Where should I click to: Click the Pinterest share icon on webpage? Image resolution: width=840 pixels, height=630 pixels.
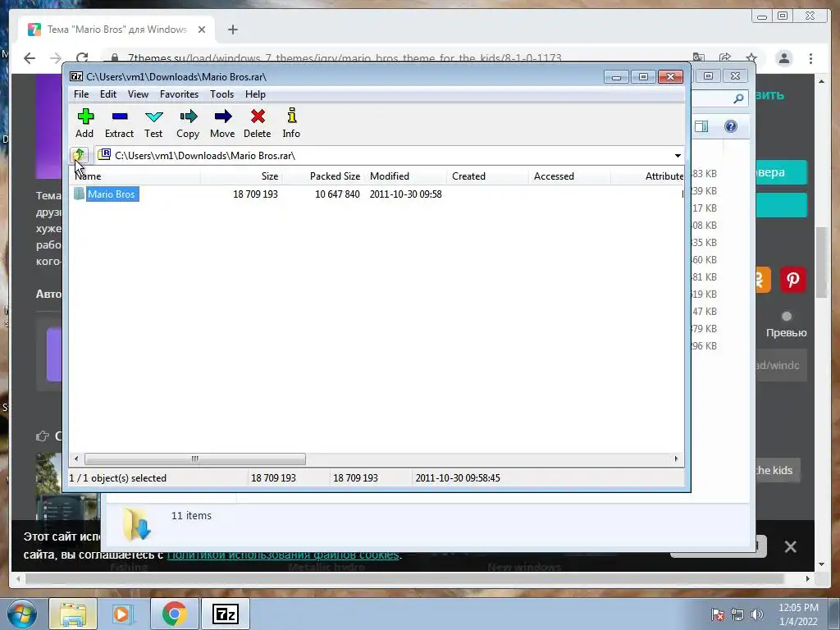click(793, 280)
